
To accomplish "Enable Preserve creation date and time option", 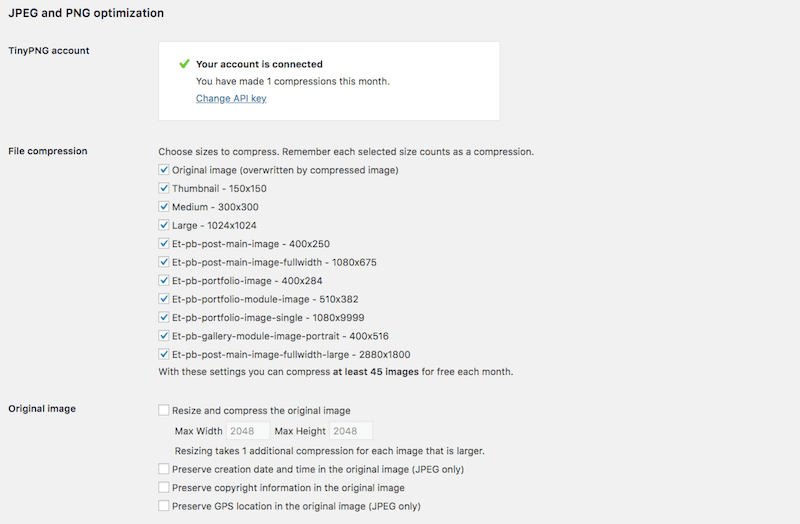I will 164,468.
